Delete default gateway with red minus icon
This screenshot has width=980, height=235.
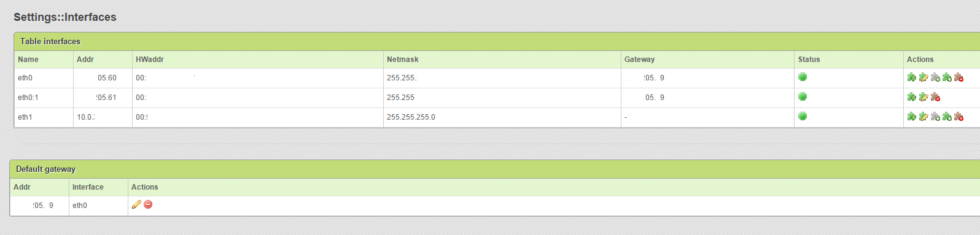148,204
